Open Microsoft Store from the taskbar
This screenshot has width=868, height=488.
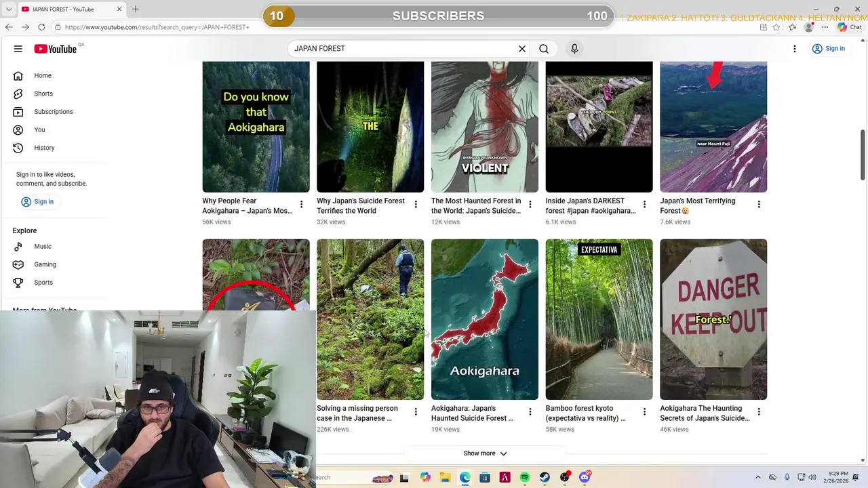pos(485,477)
